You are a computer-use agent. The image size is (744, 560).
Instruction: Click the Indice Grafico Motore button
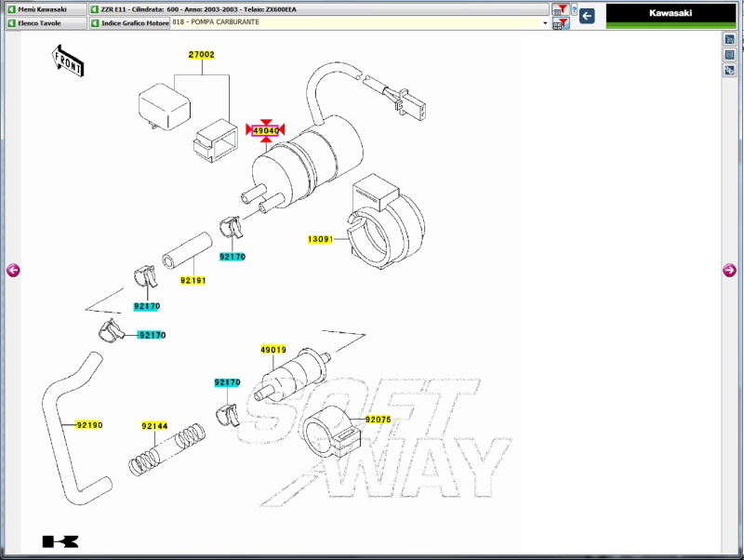(x=129, y=22)
